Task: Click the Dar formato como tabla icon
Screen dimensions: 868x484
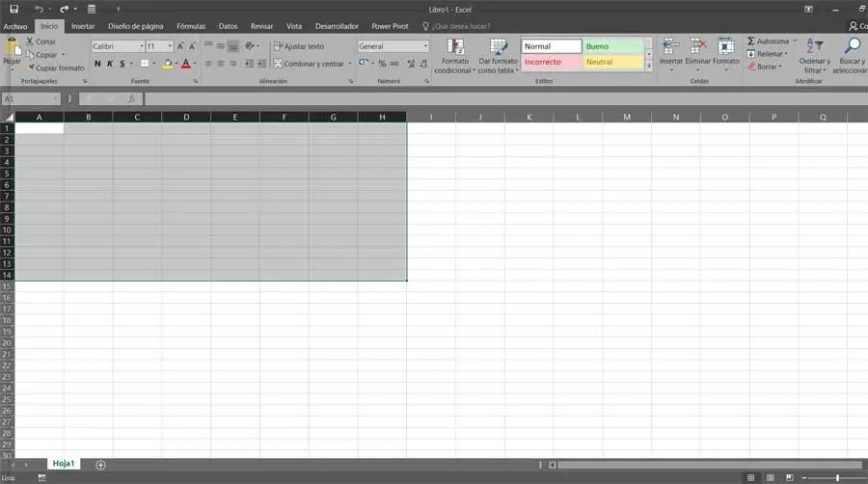Action: pyautogui.click(x=499, y=47)
